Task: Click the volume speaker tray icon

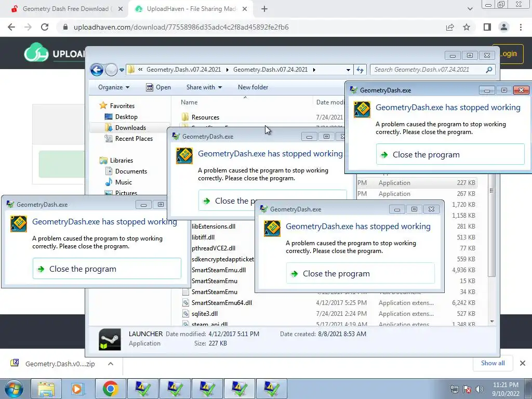Action: [479, 389]
